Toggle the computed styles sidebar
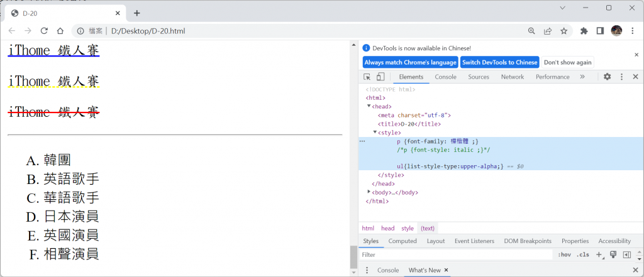 pos(627,255)
